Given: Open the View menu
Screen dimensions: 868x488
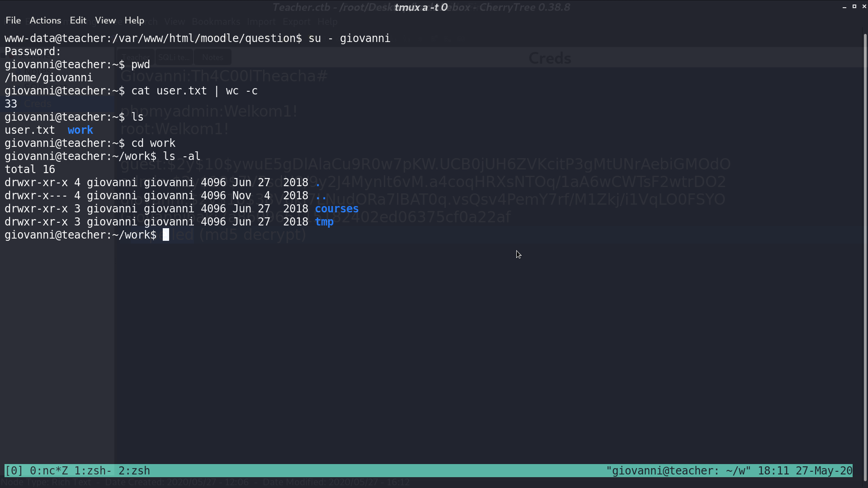Looking at the screenshot, I should [105, 20].
